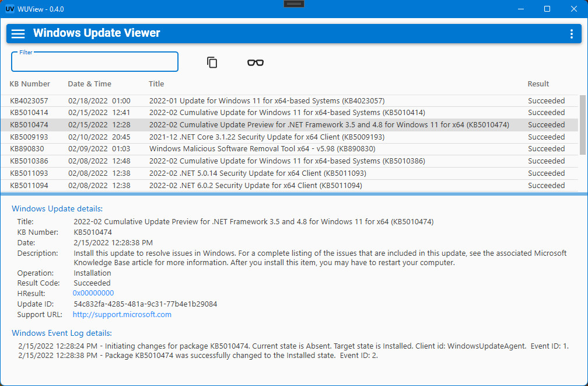Image resolution: width=588 pixels, height=386 pixels.
Task: Select the KB5011093 row
Action: pos(289,173)
